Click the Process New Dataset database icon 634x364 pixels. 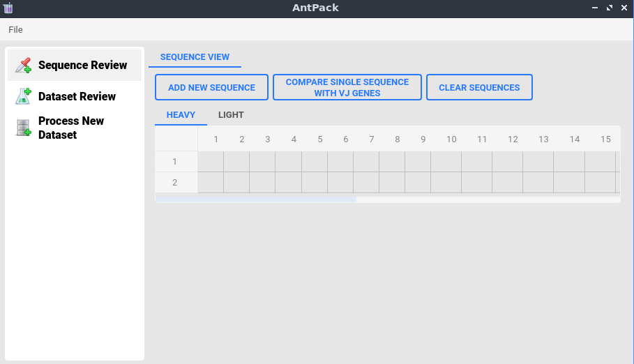point(23,128)
